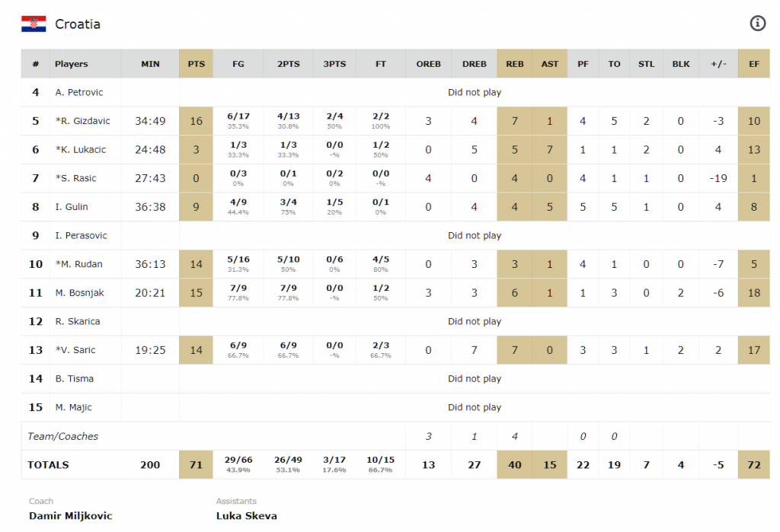Image resolution: width=780 pixels, height=532 pixels.
Task: Sort table by PTS column header
Action: [197, 64]
